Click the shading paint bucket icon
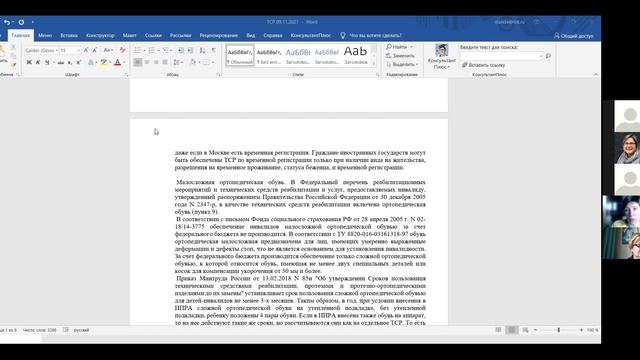The image size is (640, 360). (193, 62)
